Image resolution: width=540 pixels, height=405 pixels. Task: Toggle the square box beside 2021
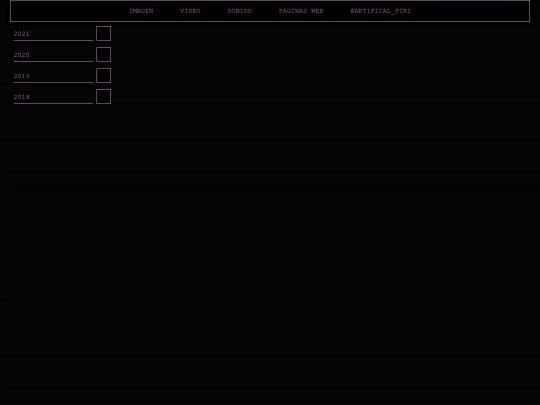click(103, 33)
